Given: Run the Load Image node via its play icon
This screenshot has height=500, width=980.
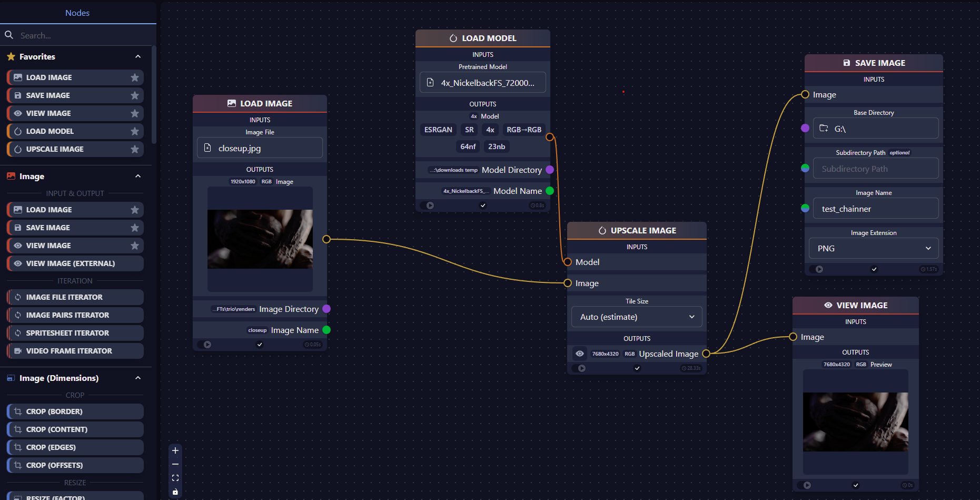Looking at the screenshot, I should (x=207, y=344).
